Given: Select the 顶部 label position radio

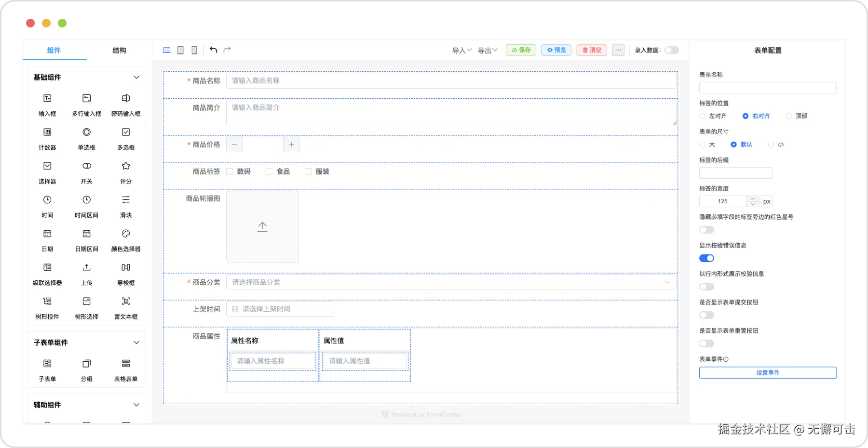Looking at the screenshot, I should [789, 116].
